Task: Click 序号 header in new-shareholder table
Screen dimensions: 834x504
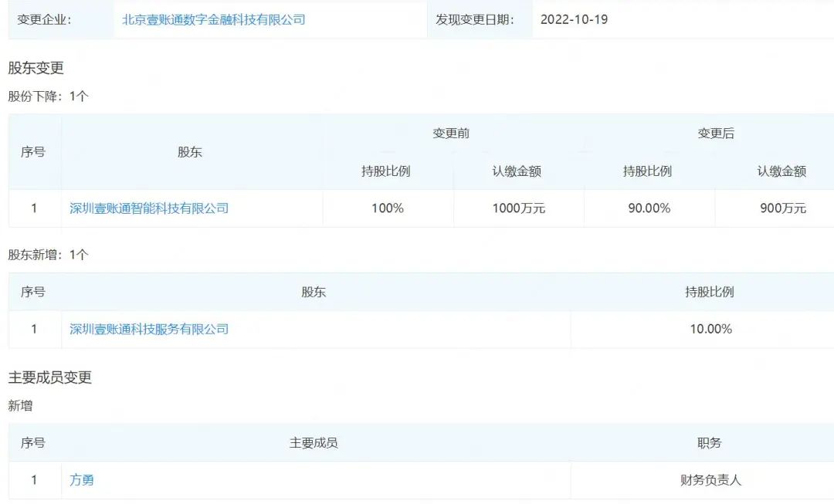Action: [33, 292]
